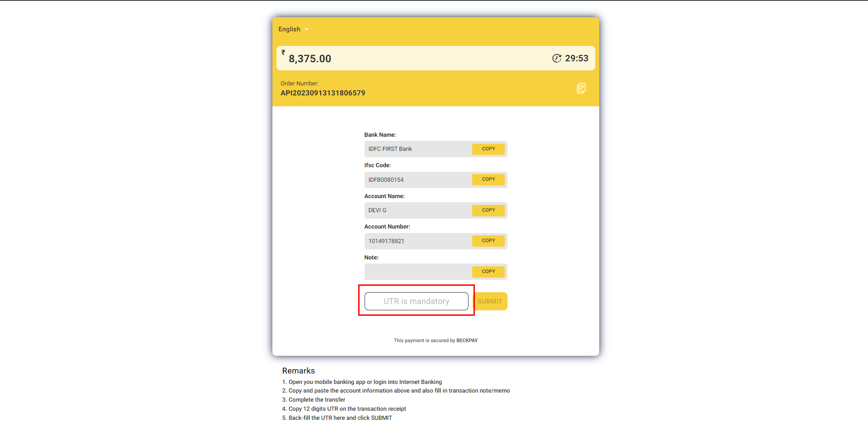The image size is (868, 438).
Task: Click the IDFC FIRST Bank text field
Action: [x=418, y=149]
